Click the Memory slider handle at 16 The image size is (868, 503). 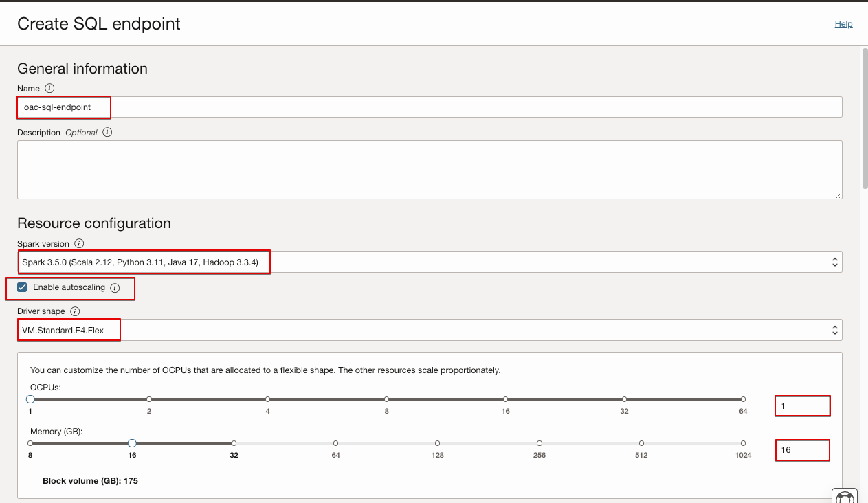(x=132, y=443)
